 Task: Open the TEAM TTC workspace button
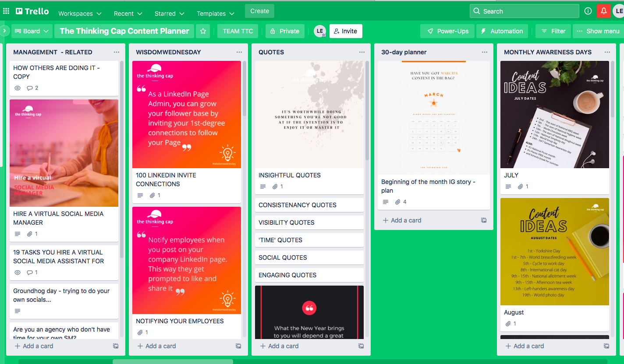pyautogui.click(x=238, y=31)
